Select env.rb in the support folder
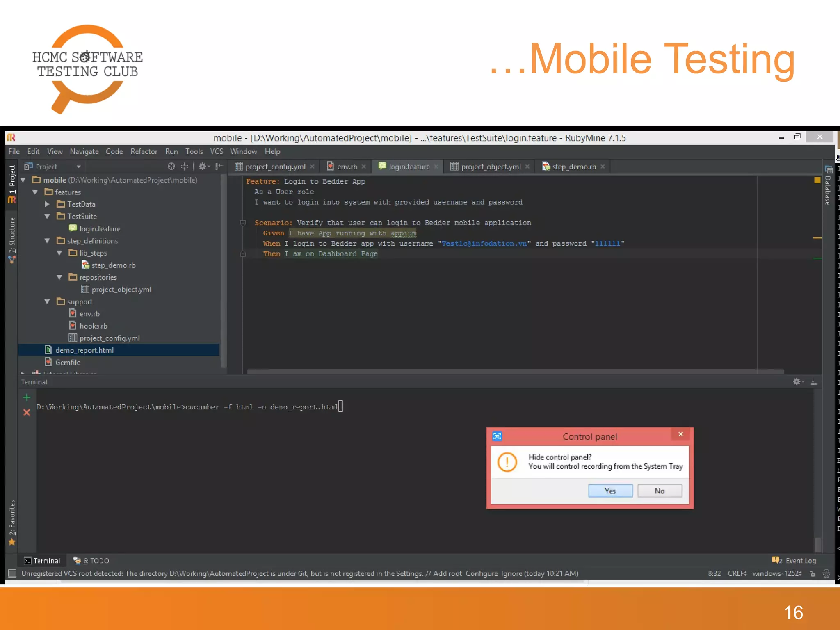Screen dimensions: 840x630 coord(89,314)
